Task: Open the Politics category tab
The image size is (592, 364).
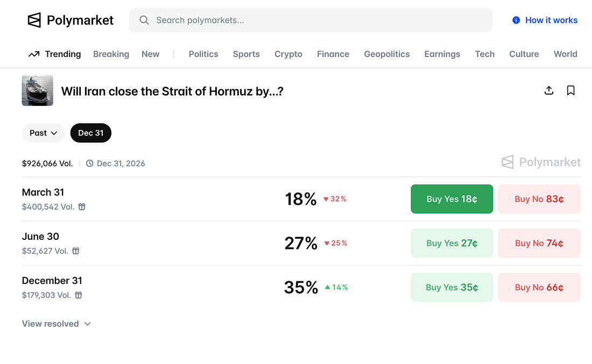Action: [203, 54]
